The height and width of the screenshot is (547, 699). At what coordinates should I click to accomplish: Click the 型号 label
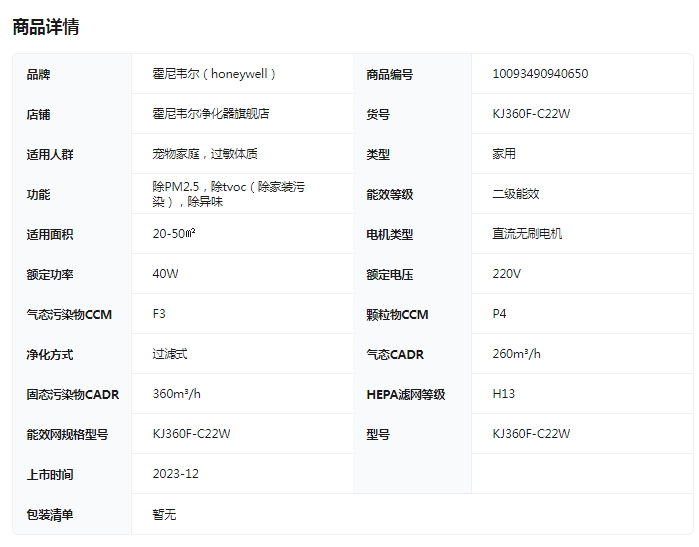pos(378,435)
